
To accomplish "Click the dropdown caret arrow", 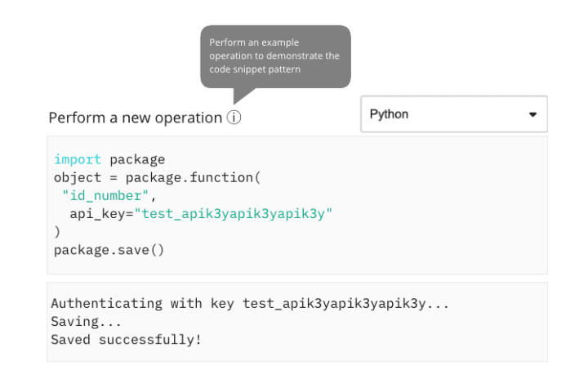I will [x=532, y=114].
